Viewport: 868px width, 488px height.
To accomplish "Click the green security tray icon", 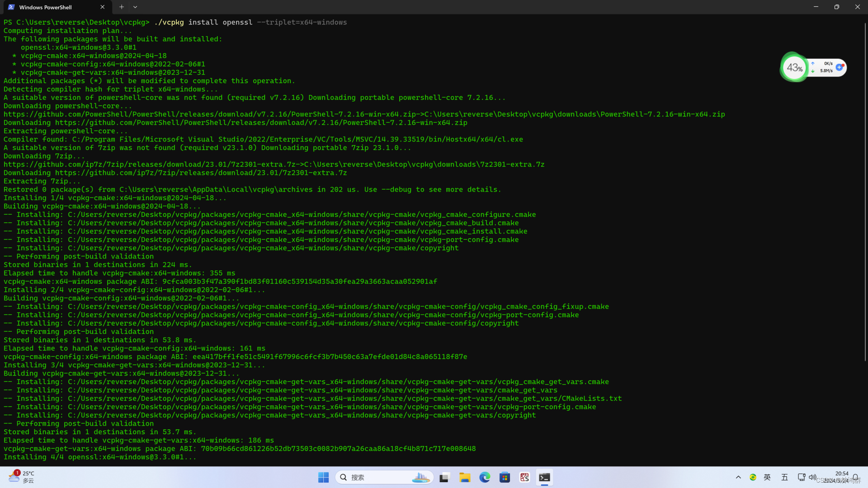I will pyautogui.click(x=753, y=478).
